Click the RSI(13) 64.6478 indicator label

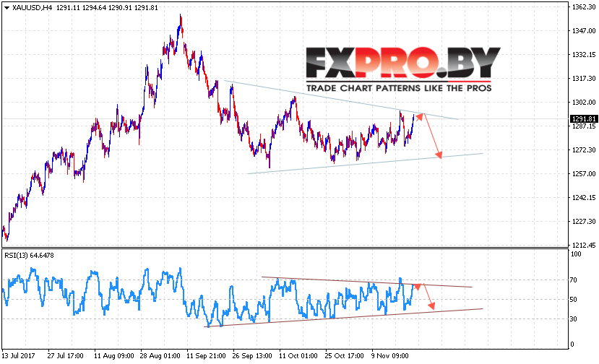[x=29, y=255]
